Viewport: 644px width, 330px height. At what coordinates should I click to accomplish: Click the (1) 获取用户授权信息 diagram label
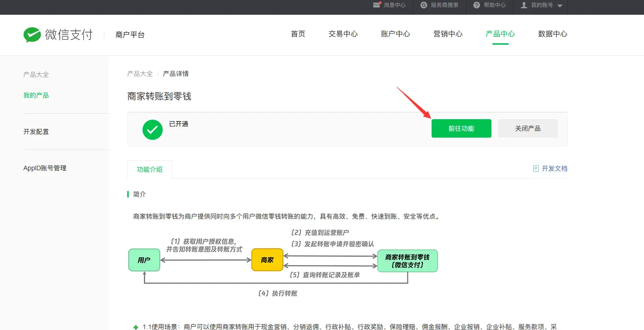coord(204,242)
